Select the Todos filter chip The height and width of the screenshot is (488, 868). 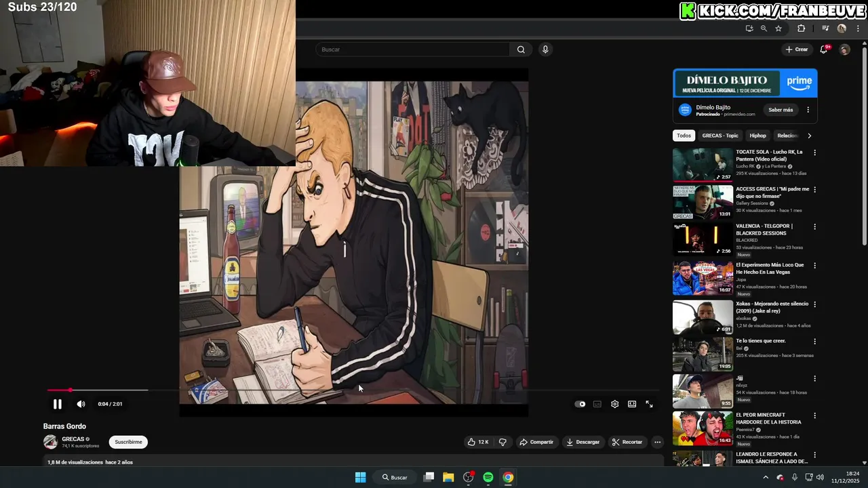coord(684,136)
